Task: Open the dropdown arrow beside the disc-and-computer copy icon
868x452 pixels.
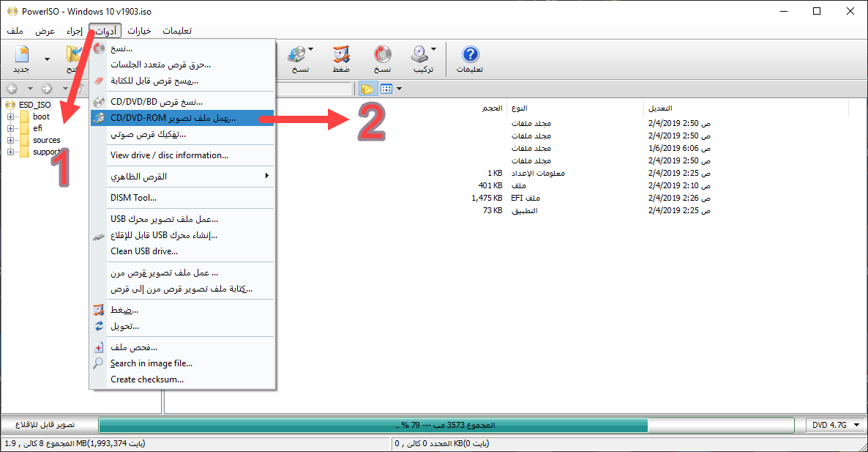Action: (x=310, y=50)
